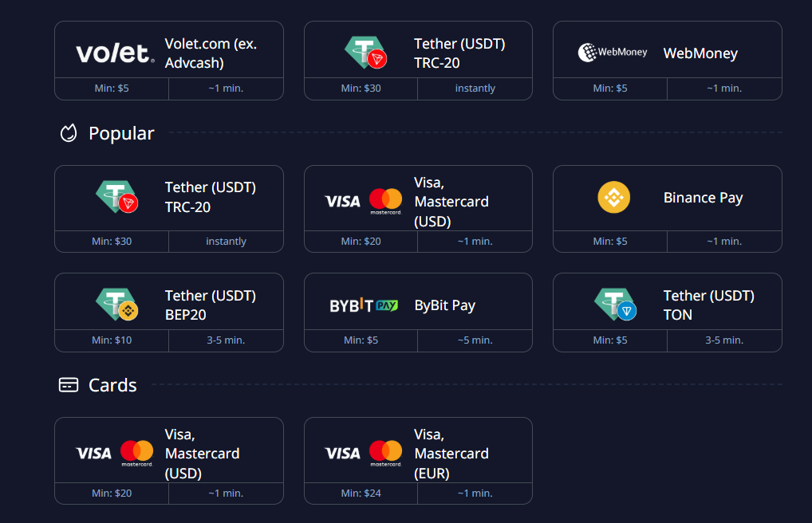Click the Visa logo on the EUR card tile

(x=341, y=453)
